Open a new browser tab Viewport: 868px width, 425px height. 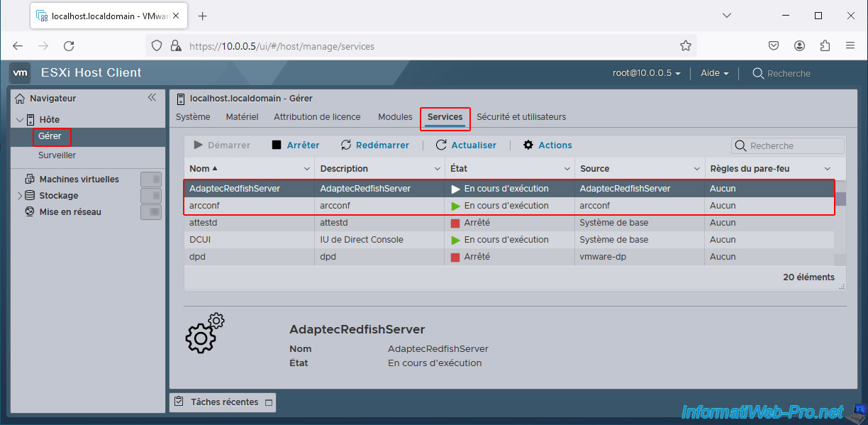(202, 16)
